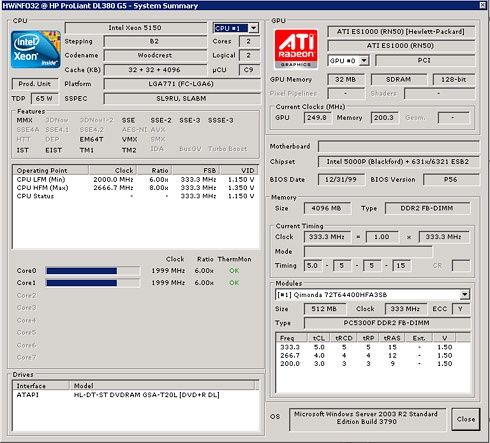Screen dimensions: 490x443
Task: Click the 15 tRAS timing field
Action: tap(401, 265)
